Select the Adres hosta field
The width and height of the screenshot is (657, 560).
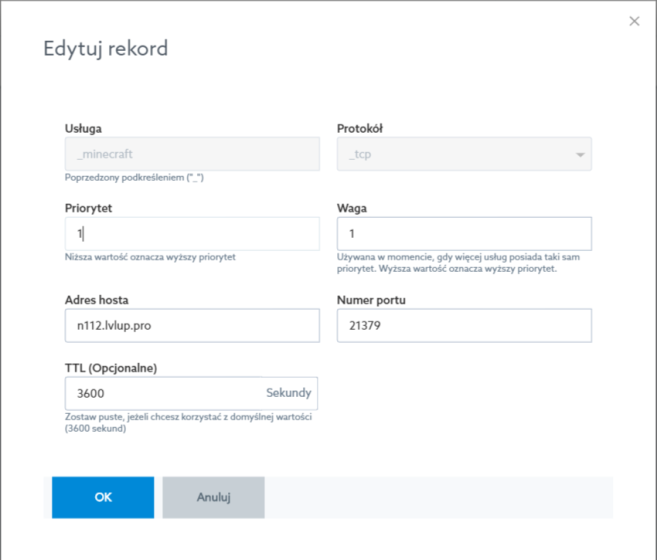pos(191,325)
